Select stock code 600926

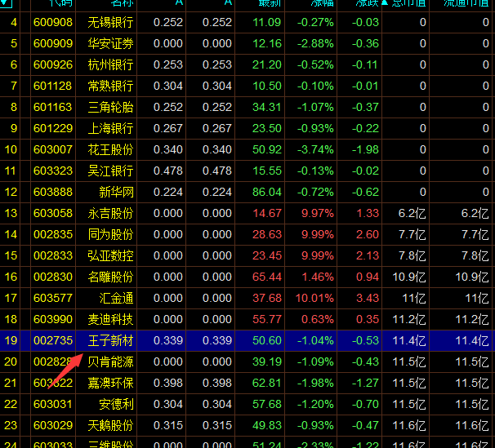click(53, 64)
